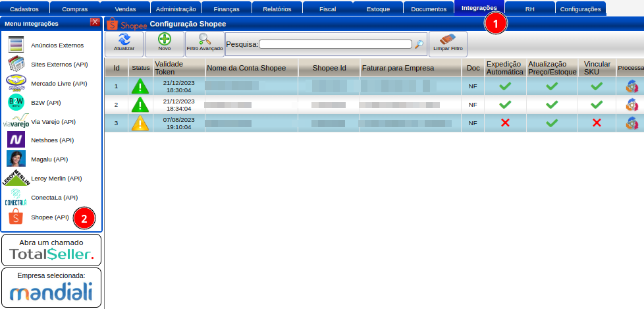Open the RH tab
This screenshot has width=644, height=309.
(530, 9)
